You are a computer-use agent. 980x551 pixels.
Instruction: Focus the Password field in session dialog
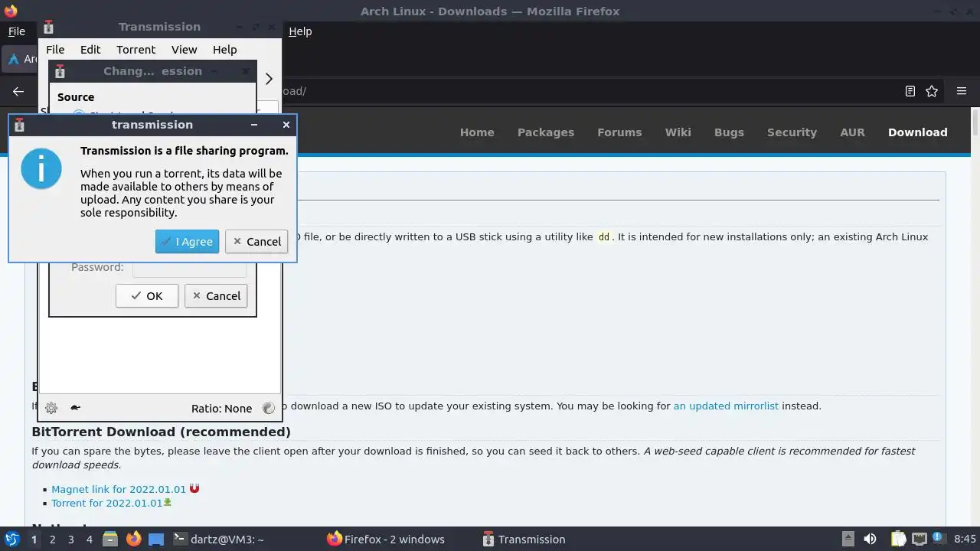click(x=190, y=268)
